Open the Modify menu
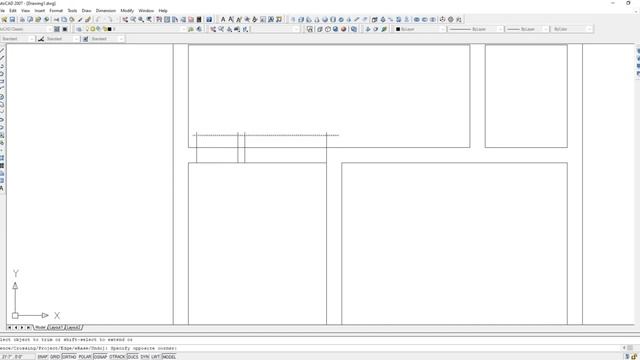This screenshot has width=640, height=360. pos(127,11)
